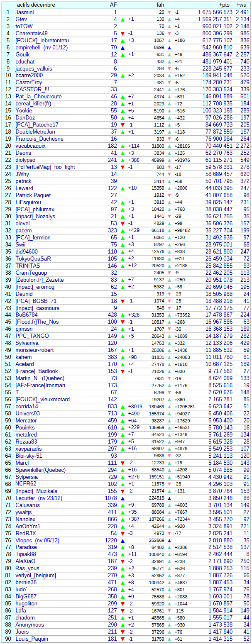Click the green up arrow beside Gtev's AF rank

pos(122,20)
